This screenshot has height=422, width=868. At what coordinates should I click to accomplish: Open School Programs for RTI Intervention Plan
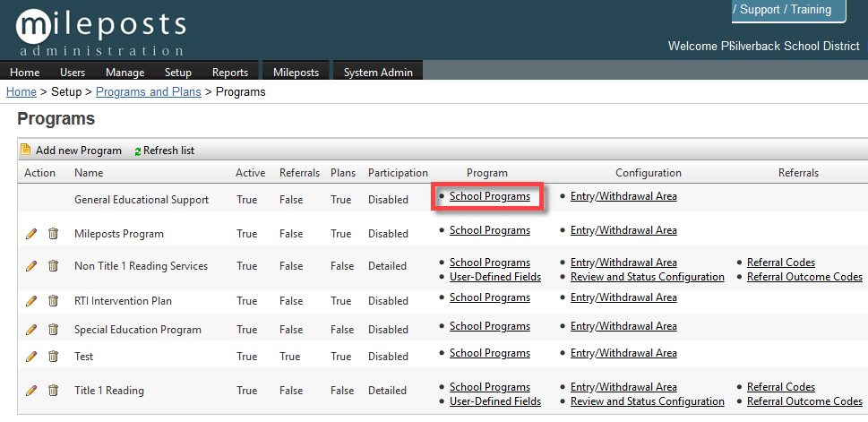click(x=490, y=297)
